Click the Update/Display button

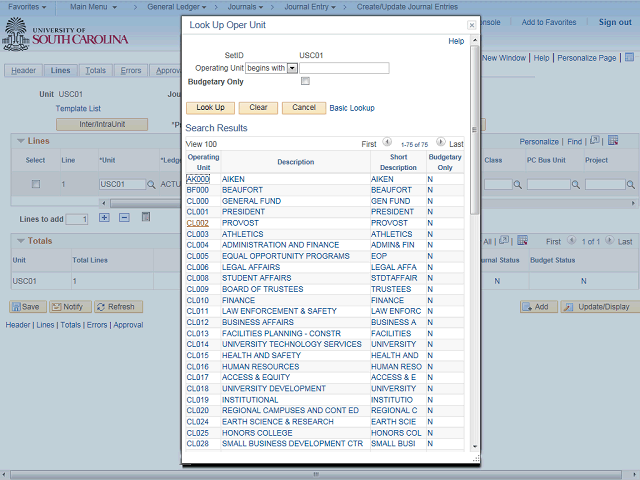coord(600,307)
